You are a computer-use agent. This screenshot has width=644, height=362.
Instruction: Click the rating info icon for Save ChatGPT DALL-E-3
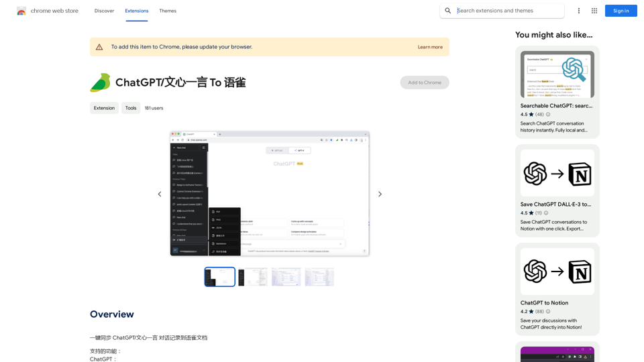tap(546, 213)
